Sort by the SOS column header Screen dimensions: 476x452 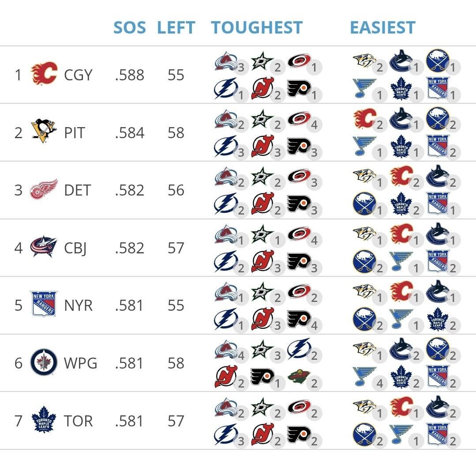click(129, 27)
